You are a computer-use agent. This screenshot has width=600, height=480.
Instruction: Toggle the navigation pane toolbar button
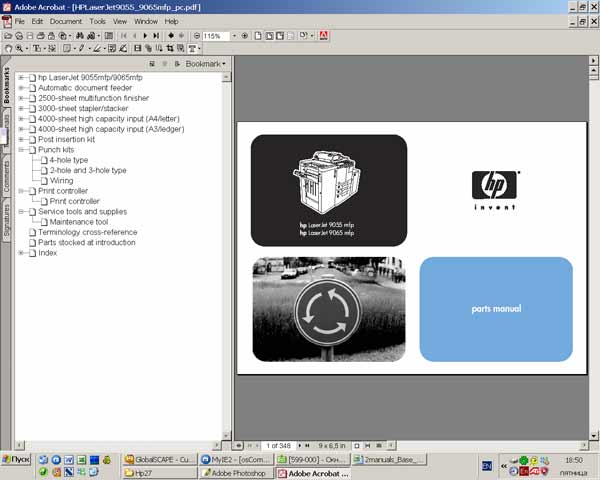click(x=109, y=36)
